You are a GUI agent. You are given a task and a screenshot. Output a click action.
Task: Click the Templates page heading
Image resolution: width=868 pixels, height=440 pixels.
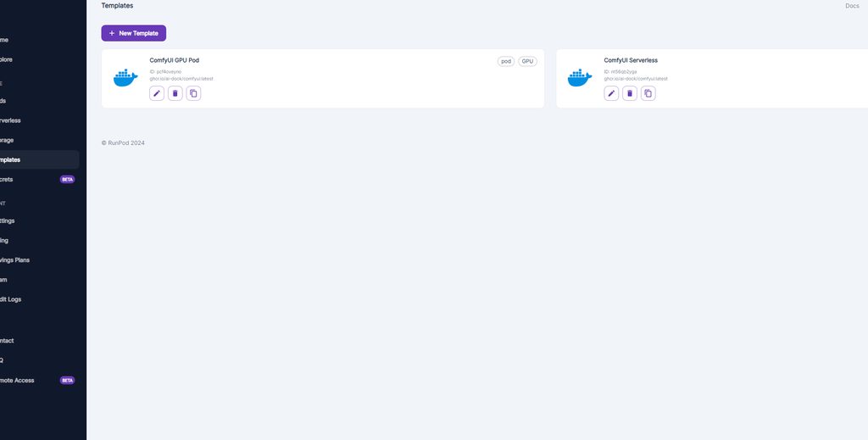pos(117,6)
